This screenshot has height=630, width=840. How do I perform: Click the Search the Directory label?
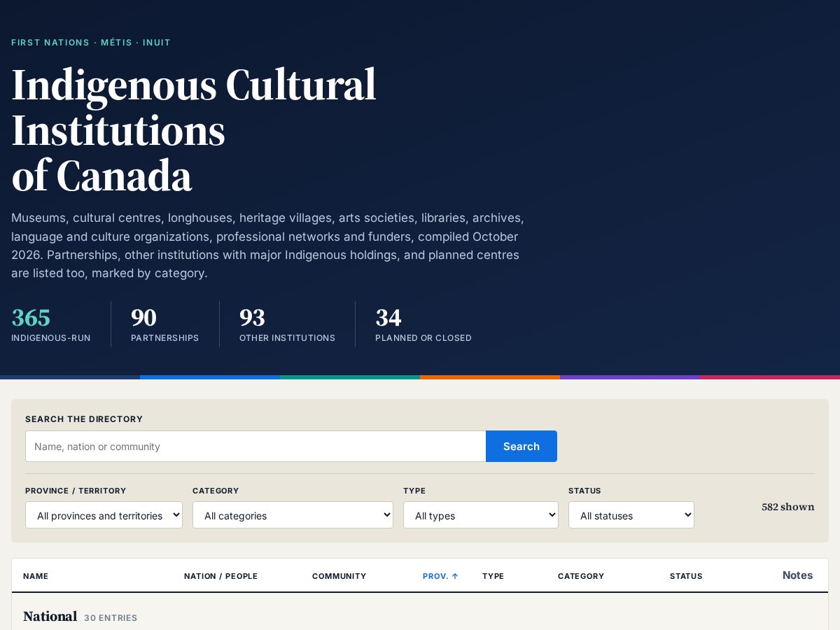point(84,419)
